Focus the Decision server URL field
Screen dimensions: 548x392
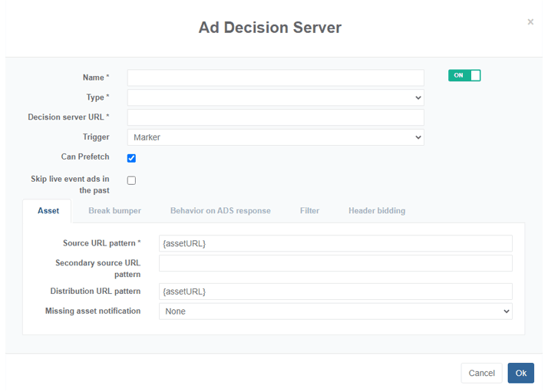276,117
